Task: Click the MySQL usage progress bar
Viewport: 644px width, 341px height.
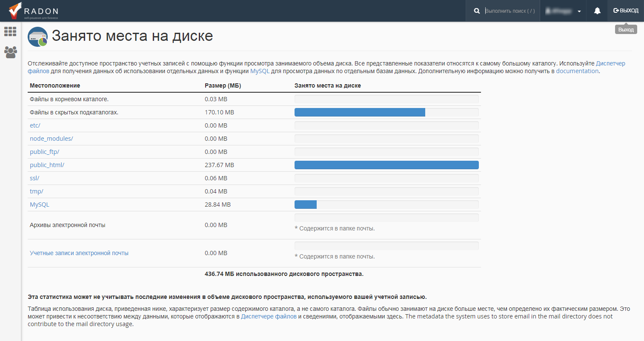Action: point(386,205)
